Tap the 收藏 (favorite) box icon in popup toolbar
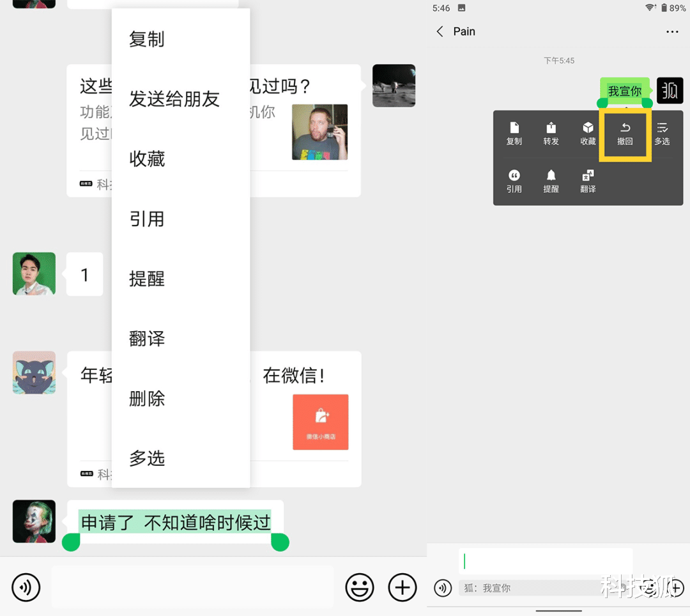The height and width of the screenshot is (616, 690). coord(588,133)
